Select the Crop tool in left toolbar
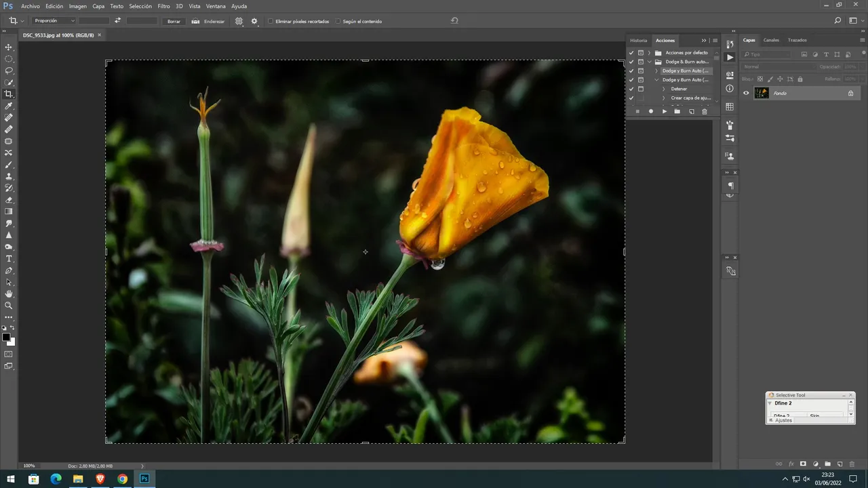Screen dimensions: 868x488 pyautogui.click(x=9, y=94)
